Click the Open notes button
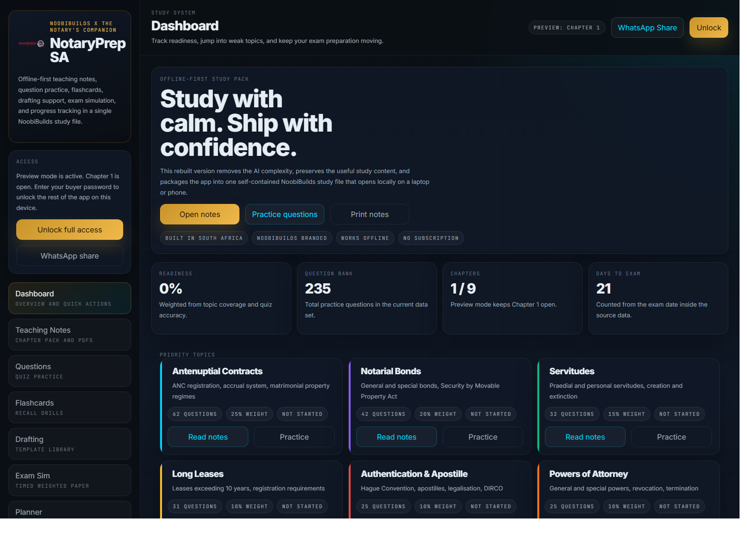 click(x=200, y=214)
